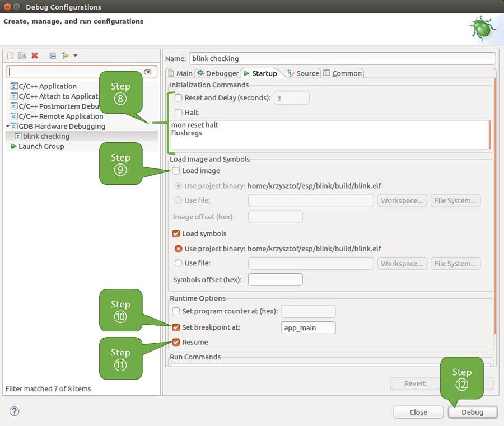The width and height of the screenshot is (504, 426).
Task: Switch to the Debugger tab
Action: click(x=217, y=73)
